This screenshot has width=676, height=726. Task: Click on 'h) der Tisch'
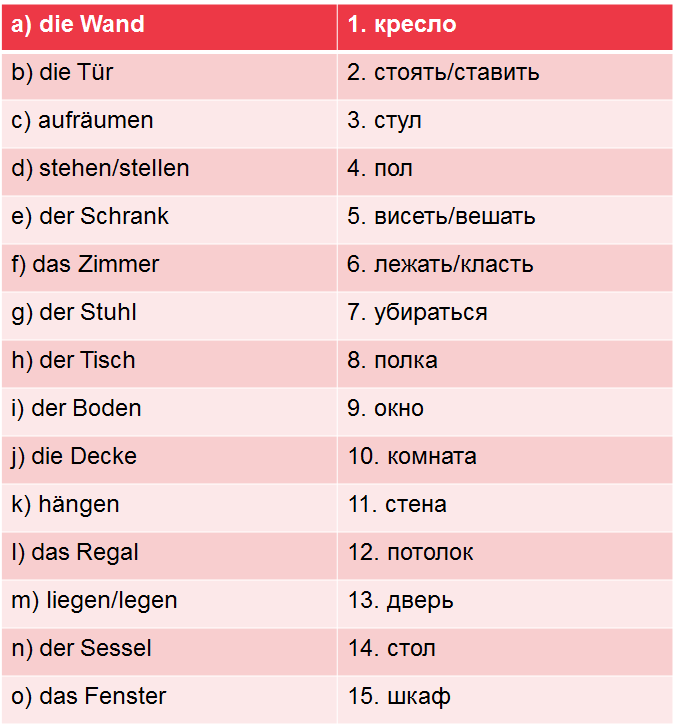(168, 361)
